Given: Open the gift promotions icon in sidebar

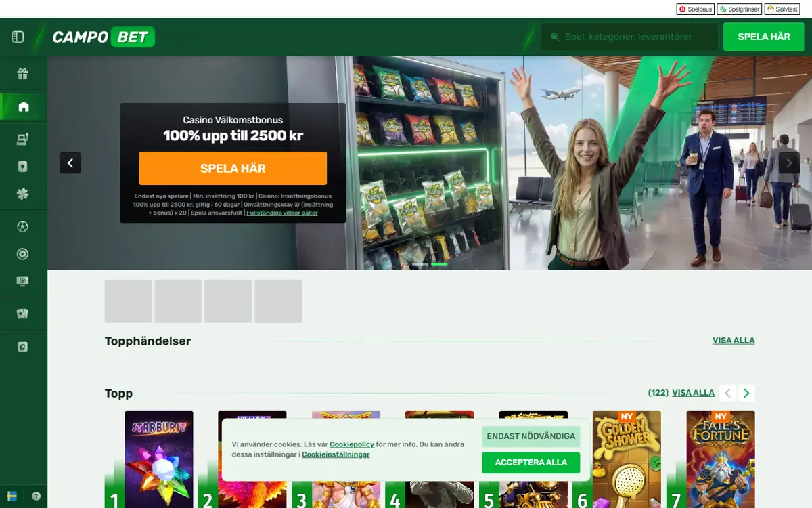Looking at the screenshot, I should pos(23,74).
